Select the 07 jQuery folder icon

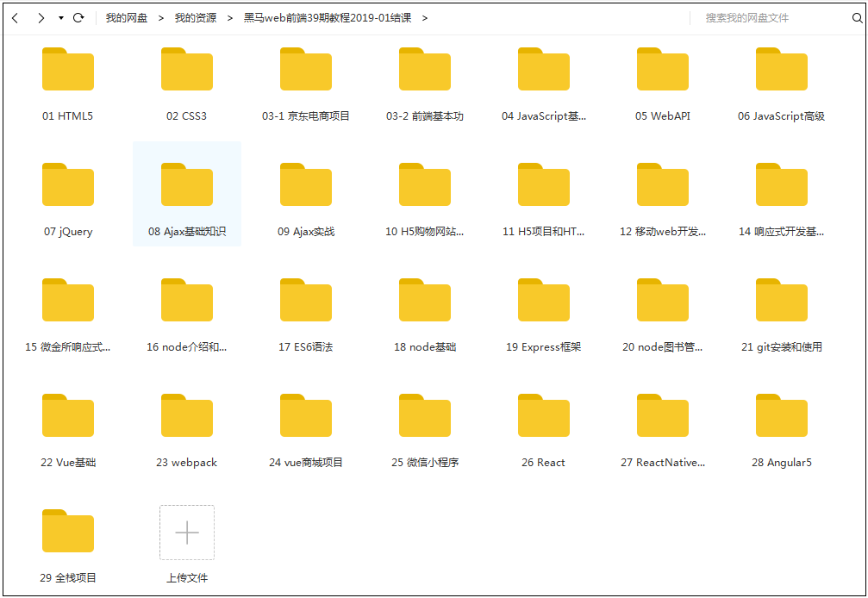68,184
